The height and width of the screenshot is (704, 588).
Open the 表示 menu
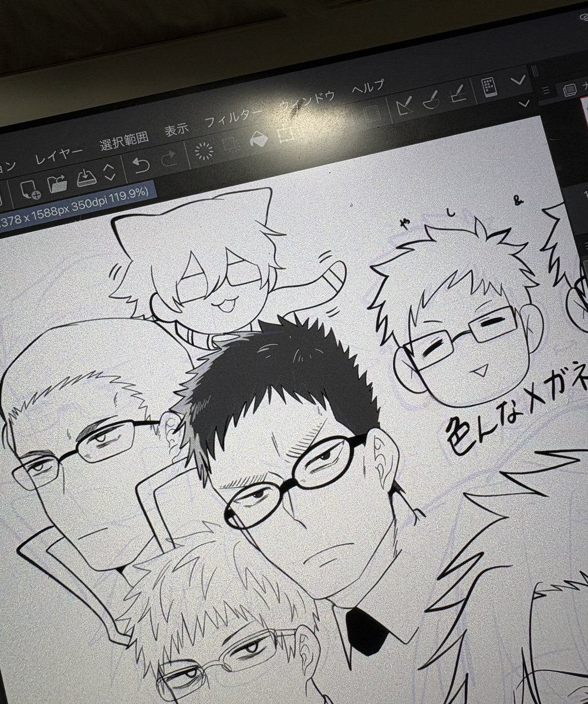[x=176, y=130]
